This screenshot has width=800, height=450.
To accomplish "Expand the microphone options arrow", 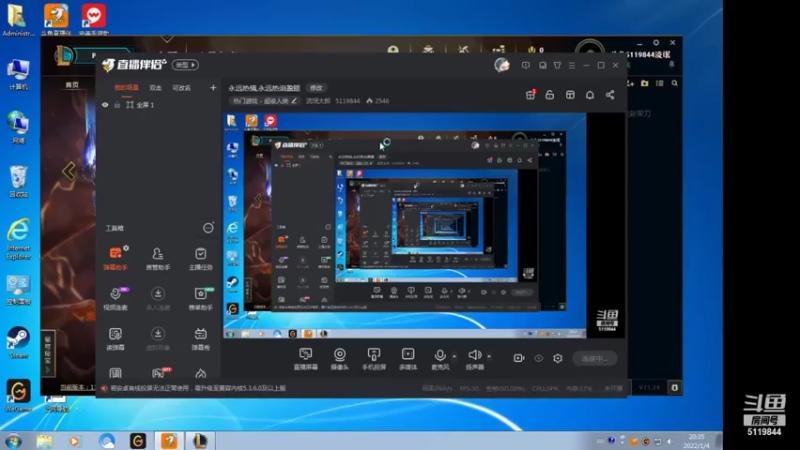I will coord(454,356).
